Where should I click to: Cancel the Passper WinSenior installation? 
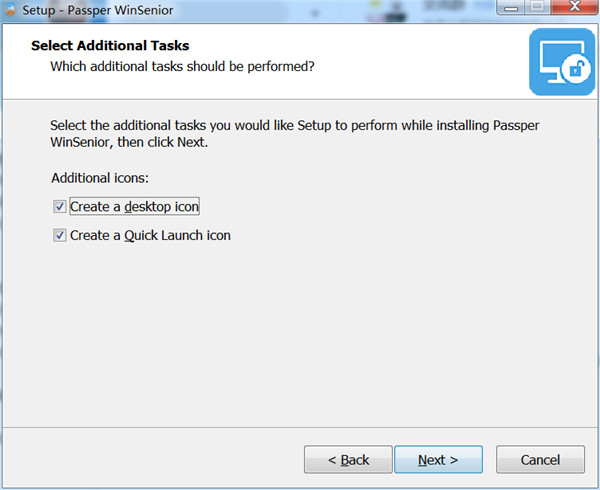pyautogui.click(x=540, y=459)
